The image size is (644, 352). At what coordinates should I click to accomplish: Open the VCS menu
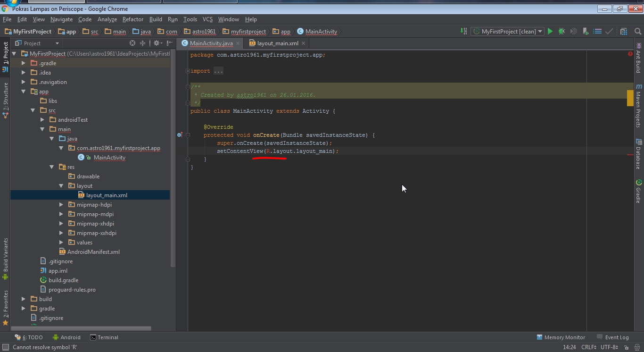click(x=208, y=19)
